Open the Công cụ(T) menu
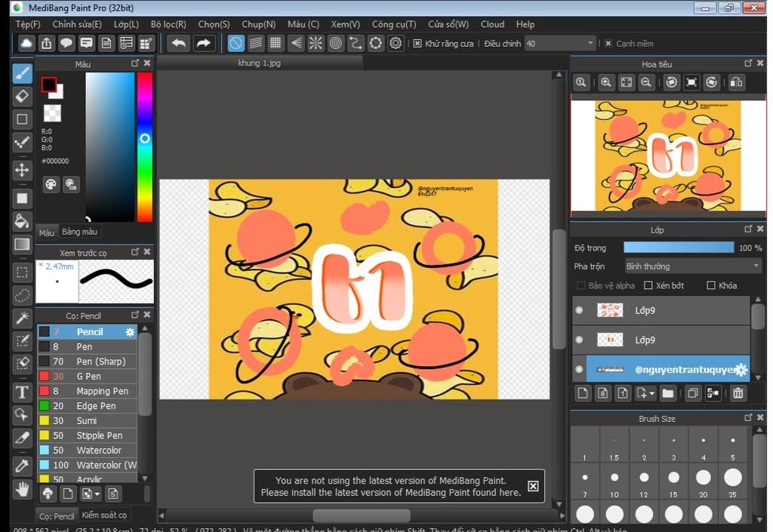Image resolution: width=773 pixels, height=532 pixels. 394,24
